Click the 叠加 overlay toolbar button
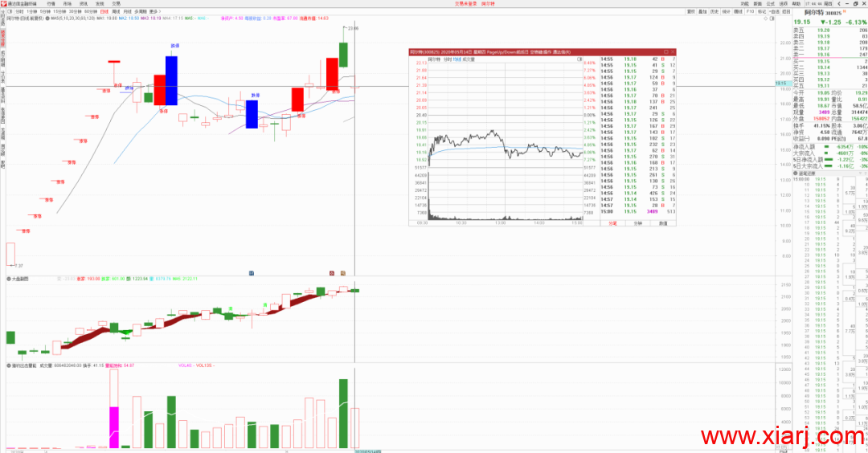 tap(702, 11)
